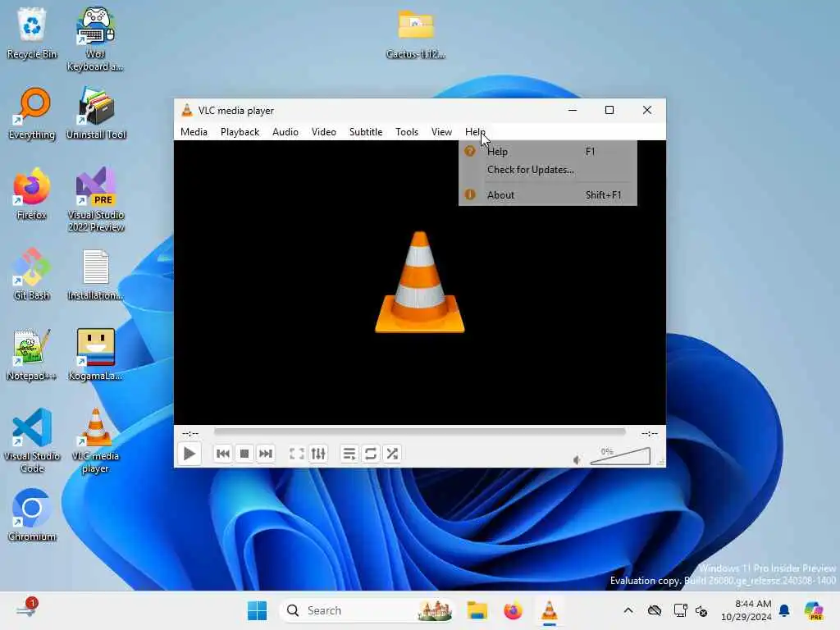Select Wo! Keyboard desktop icon
Screen dimensions: 840x630
[95, 39]
